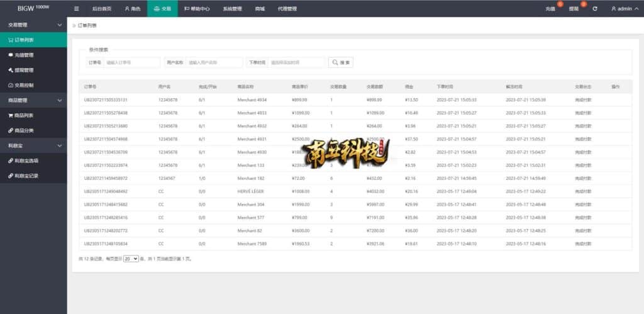Open the 商城 tab

pos(260,9)
